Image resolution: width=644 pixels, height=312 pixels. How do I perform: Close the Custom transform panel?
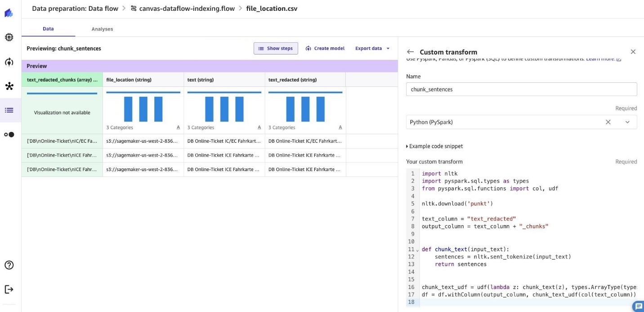tap(633, 52)
